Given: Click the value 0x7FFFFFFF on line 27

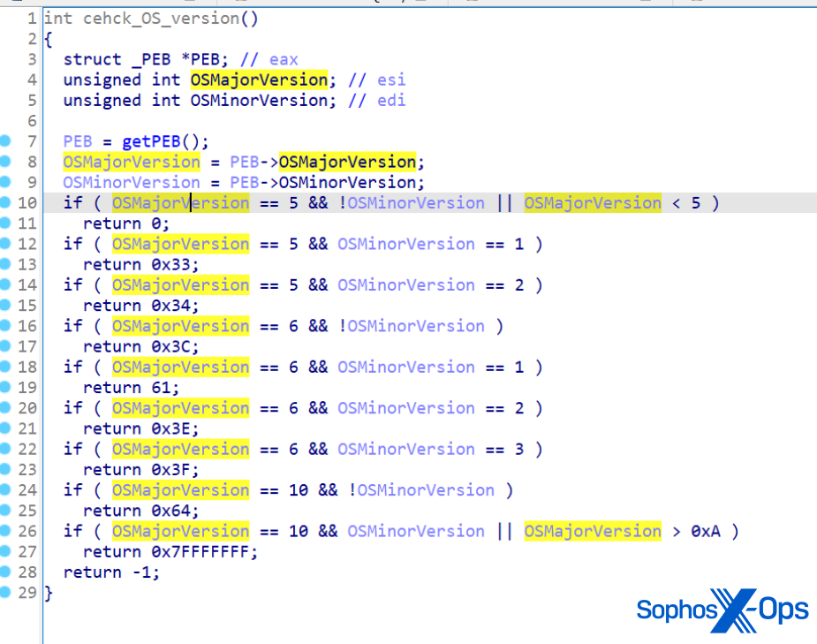Looking at the screenshot, I should coord(200,552).
